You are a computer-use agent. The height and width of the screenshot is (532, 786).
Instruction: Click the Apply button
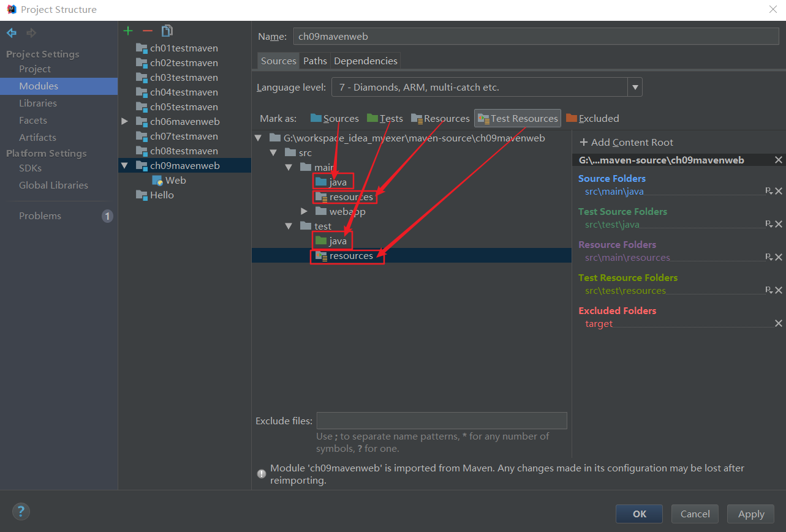pyautogui.click(x=751, y=514)
